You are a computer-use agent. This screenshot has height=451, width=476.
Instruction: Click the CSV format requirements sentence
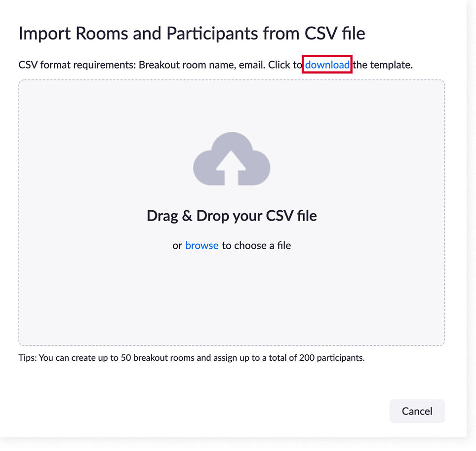(x=148, y=65)
